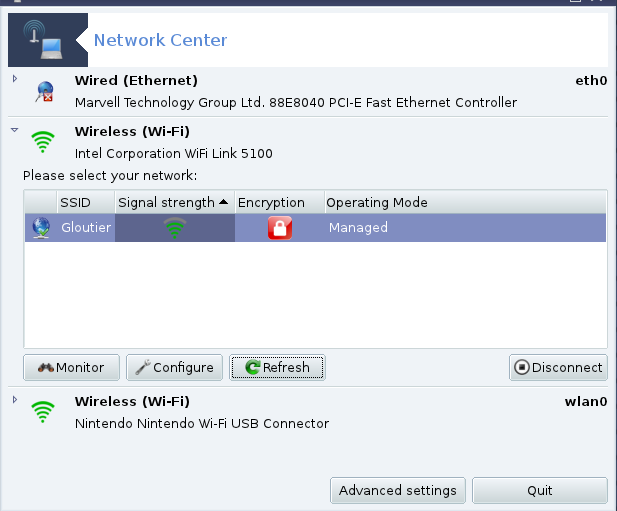
Task: Click the red lock encryption icon
Action: click(280, 228)
